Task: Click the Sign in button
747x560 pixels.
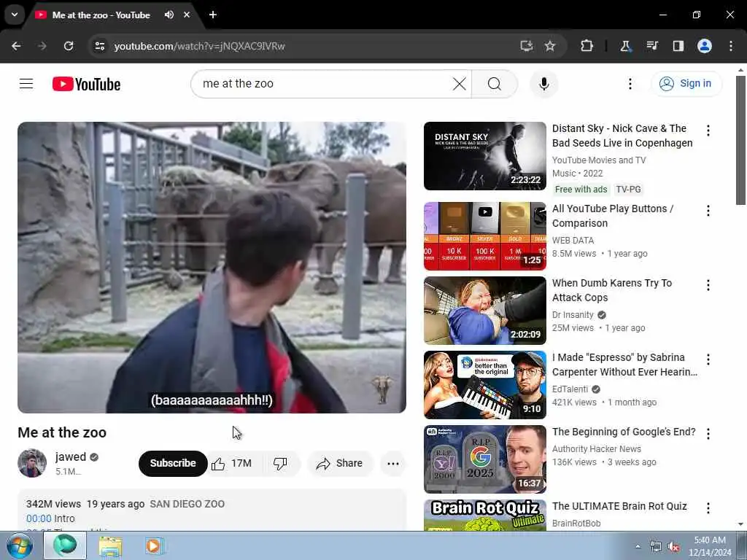Action: (x=686, y=84)
